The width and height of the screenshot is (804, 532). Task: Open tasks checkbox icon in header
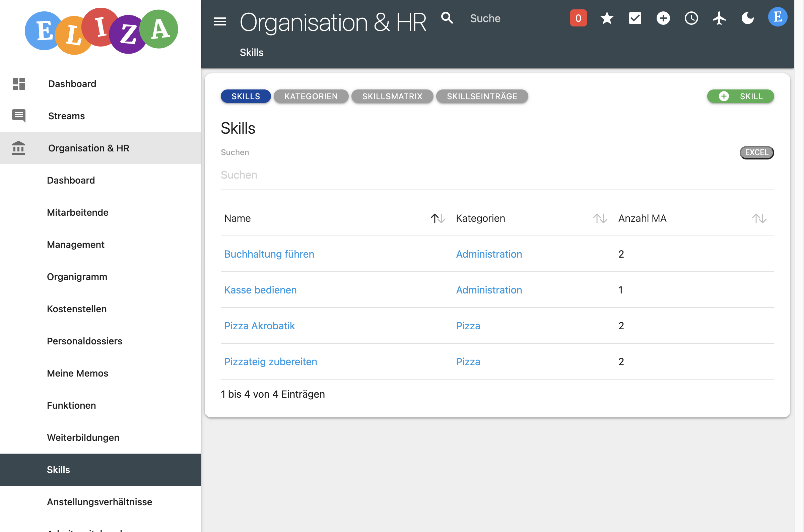[x=635, y=18]
